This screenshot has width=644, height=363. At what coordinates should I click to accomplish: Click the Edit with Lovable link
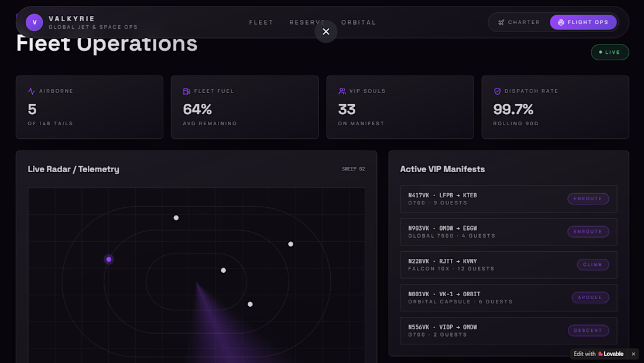pos(598,354)
